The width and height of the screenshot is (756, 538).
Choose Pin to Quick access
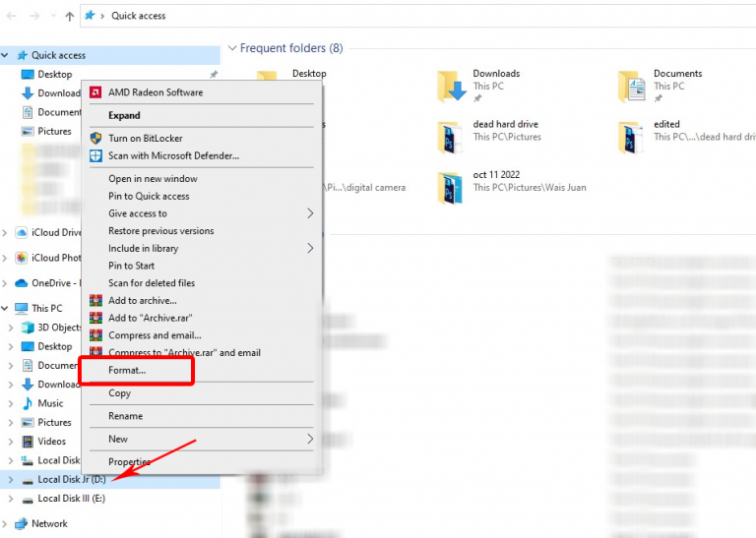point(202,196)
